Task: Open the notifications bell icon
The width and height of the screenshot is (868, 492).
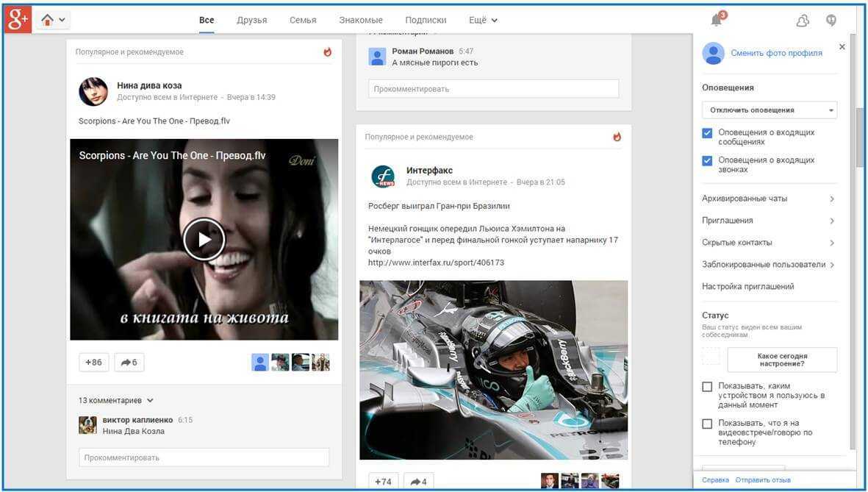Action: 717,21
